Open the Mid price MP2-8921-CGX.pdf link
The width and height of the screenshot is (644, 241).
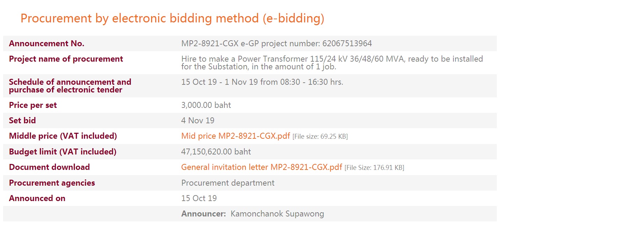[235, 136]
